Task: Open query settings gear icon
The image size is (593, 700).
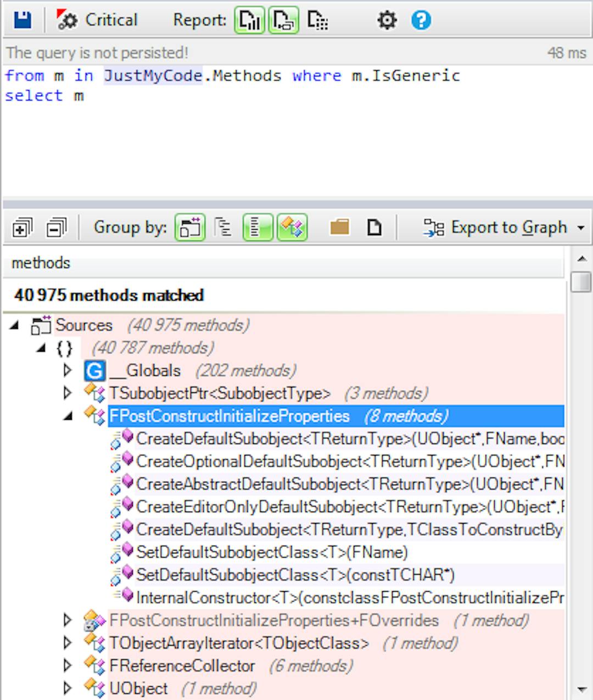Action: point(387,20)
